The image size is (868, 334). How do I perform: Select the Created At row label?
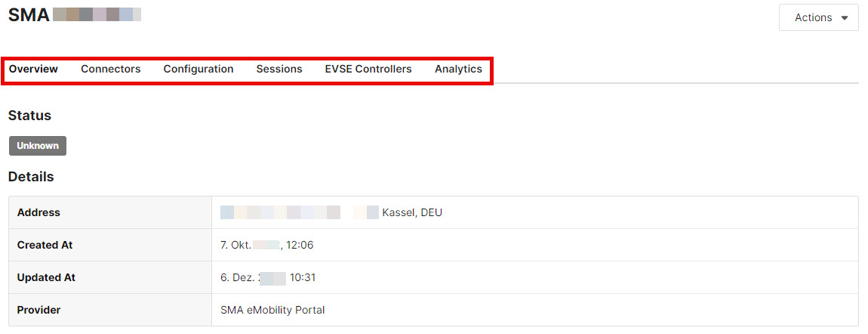coord(45,245)
